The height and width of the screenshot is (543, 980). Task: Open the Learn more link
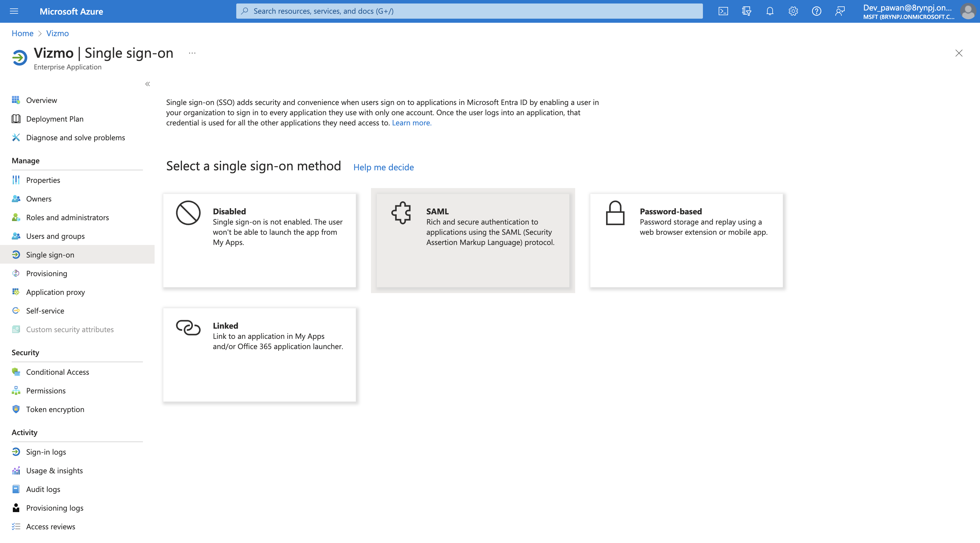point(412,123)
